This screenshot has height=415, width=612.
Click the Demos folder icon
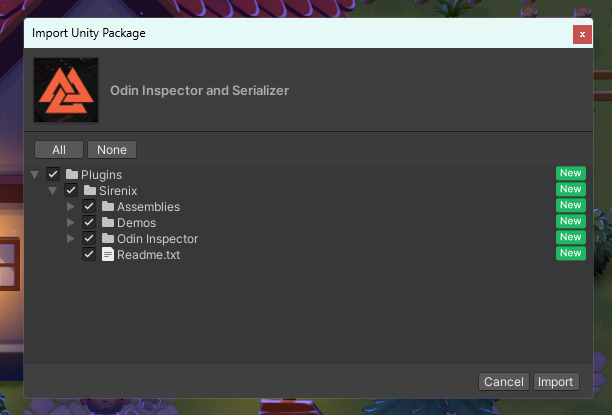[108, 222]
